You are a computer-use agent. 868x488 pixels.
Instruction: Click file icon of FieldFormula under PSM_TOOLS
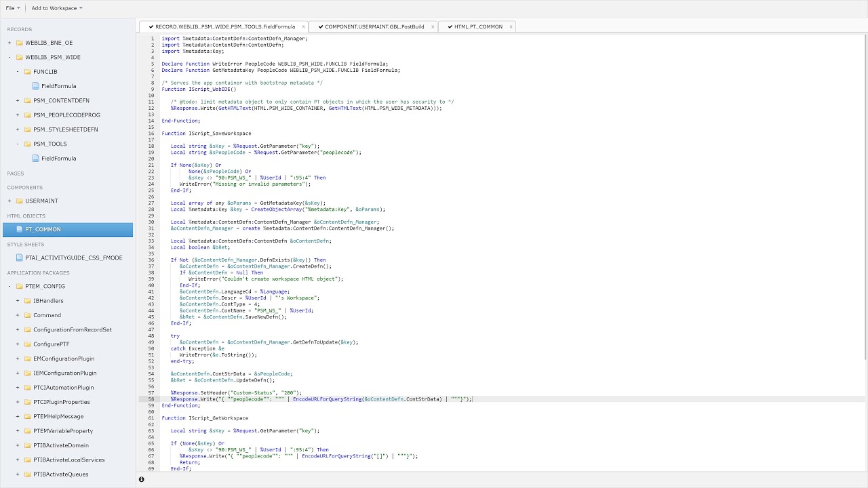click(x=36, y=158)
